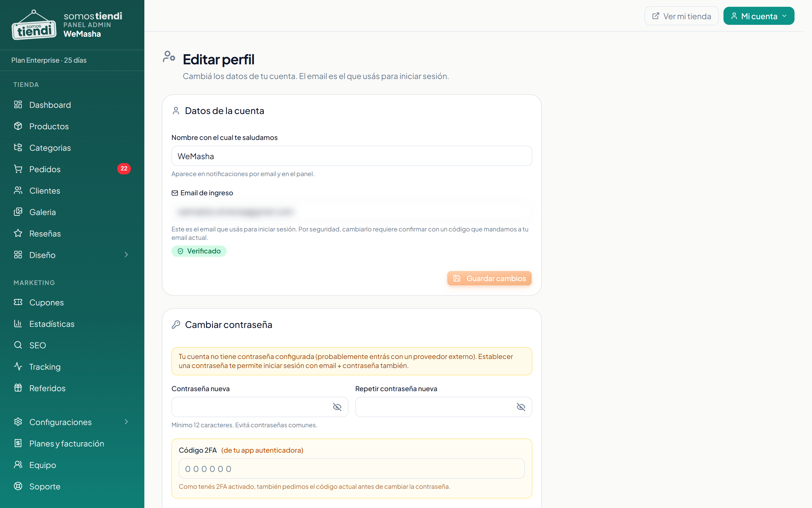The image size is (812, 508).
Task: Click Guardar cambios button
Action: tap(489, 279)
